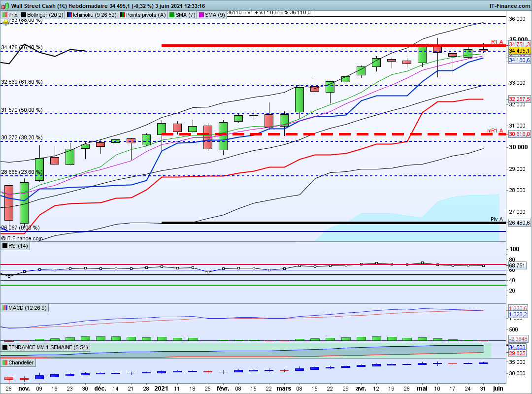Click 'juin' on the time axis

[498, 389]
